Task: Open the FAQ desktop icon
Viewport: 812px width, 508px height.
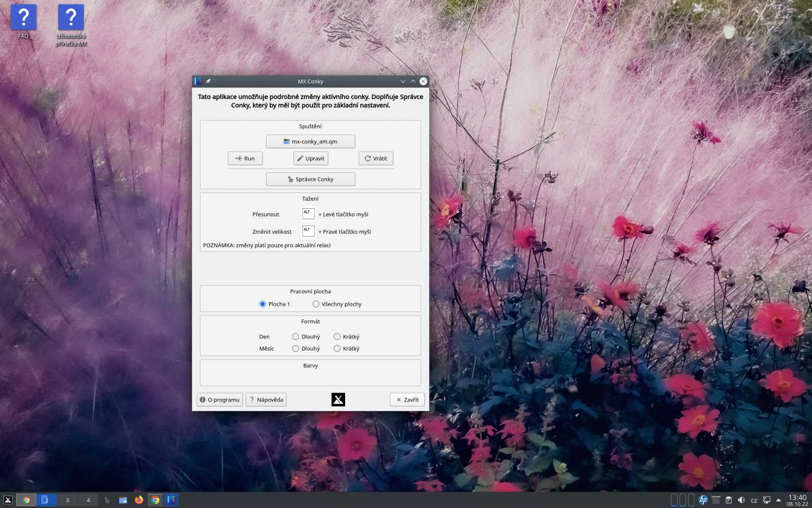Action: click(23, 22)
